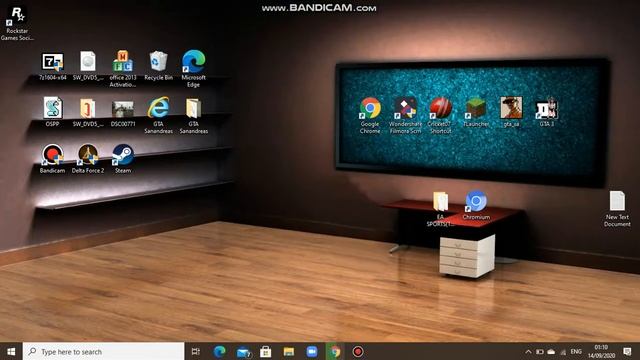Open the OneDrive cloud tray icon

coord(551,351)
